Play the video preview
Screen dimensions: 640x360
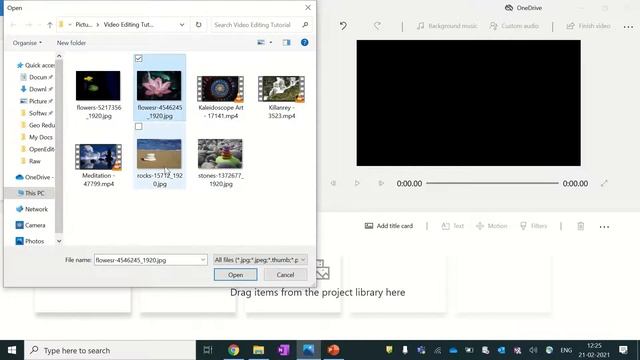click(x=357, y=183)
